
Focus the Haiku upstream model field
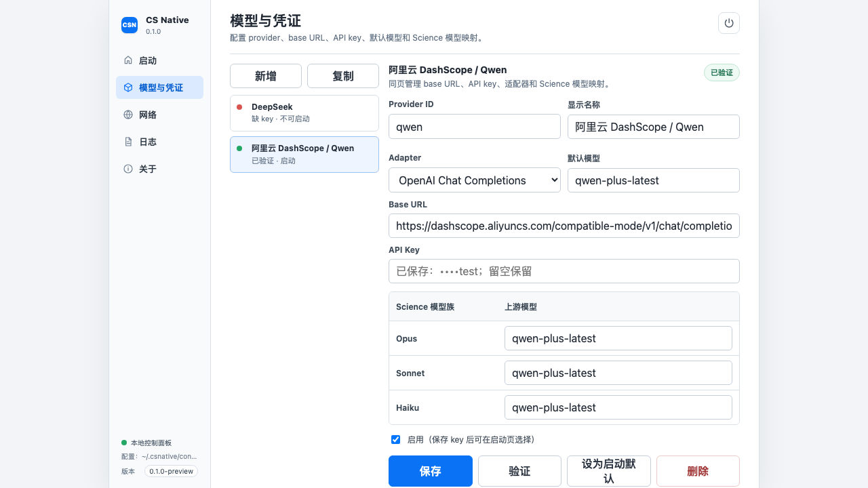pyautogui.click(x=618, y=407)
